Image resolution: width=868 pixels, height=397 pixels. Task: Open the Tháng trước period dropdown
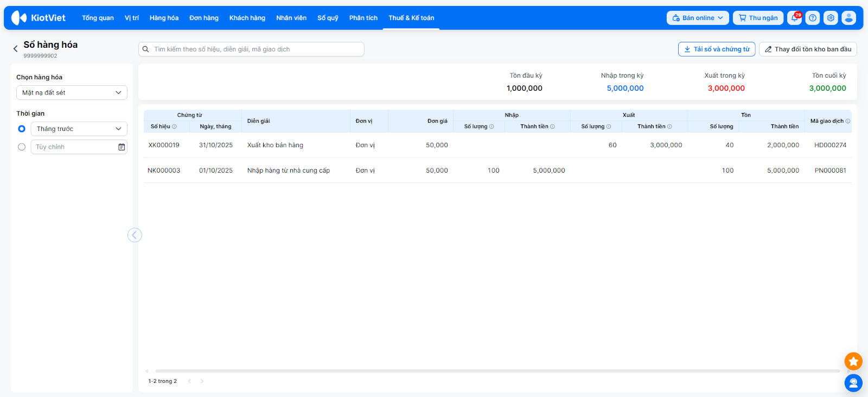pos(79,129)
